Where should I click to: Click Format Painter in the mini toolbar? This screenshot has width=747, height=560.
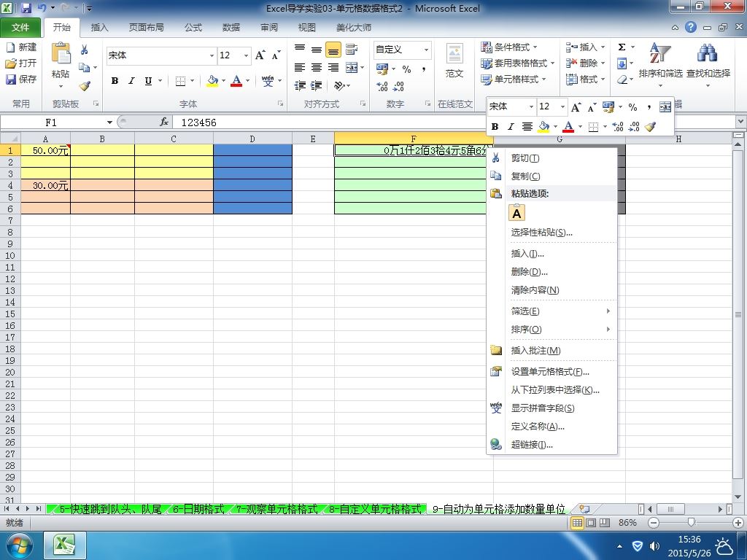[650, 127]
